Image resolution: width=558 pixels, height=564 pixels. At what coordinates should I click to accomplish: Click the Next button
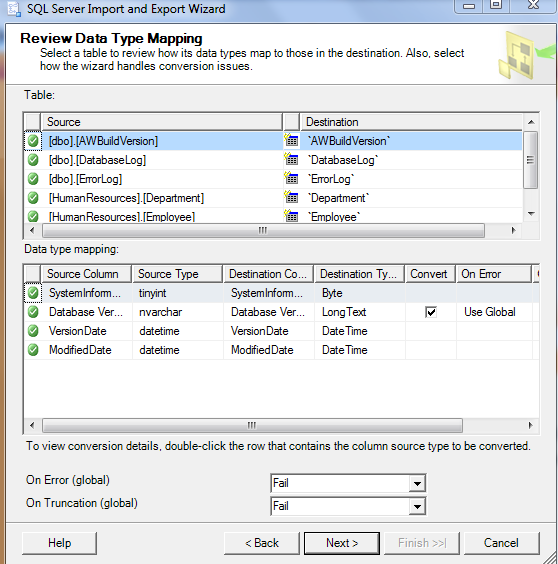(x=342, y=543)
